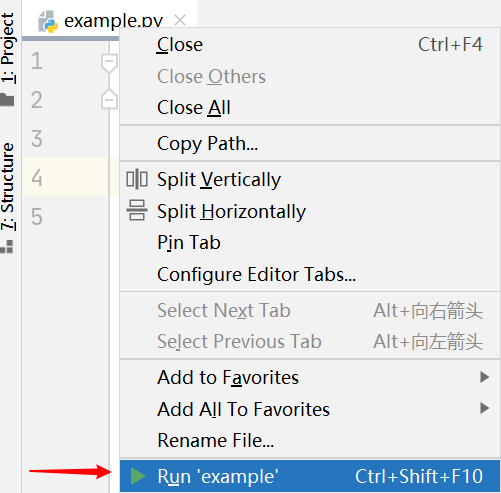
Task: Expand the Add All To Favorites submenu arrow
Action: 484,408
